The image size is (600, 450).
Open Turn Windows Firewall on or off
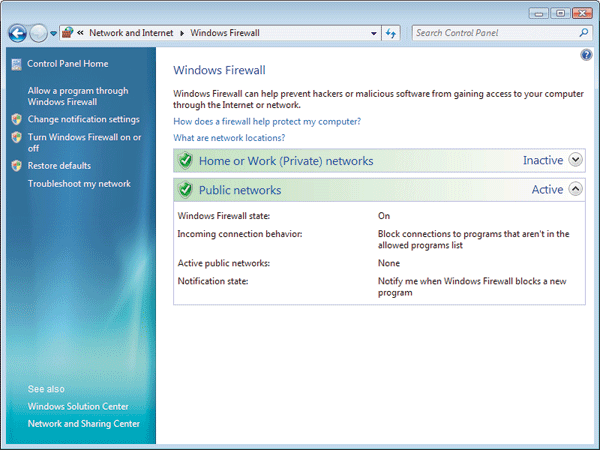tap(84, 142)
